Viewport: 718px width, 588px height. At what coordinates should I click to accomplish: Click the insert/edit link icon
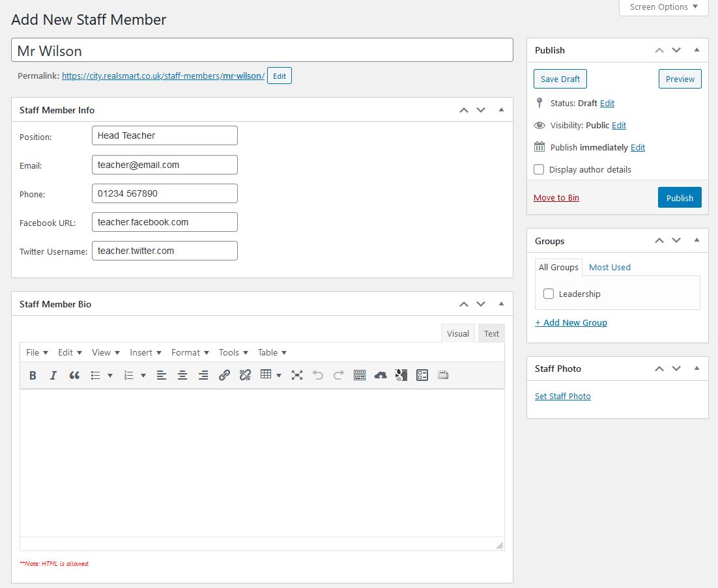[224, 375]
